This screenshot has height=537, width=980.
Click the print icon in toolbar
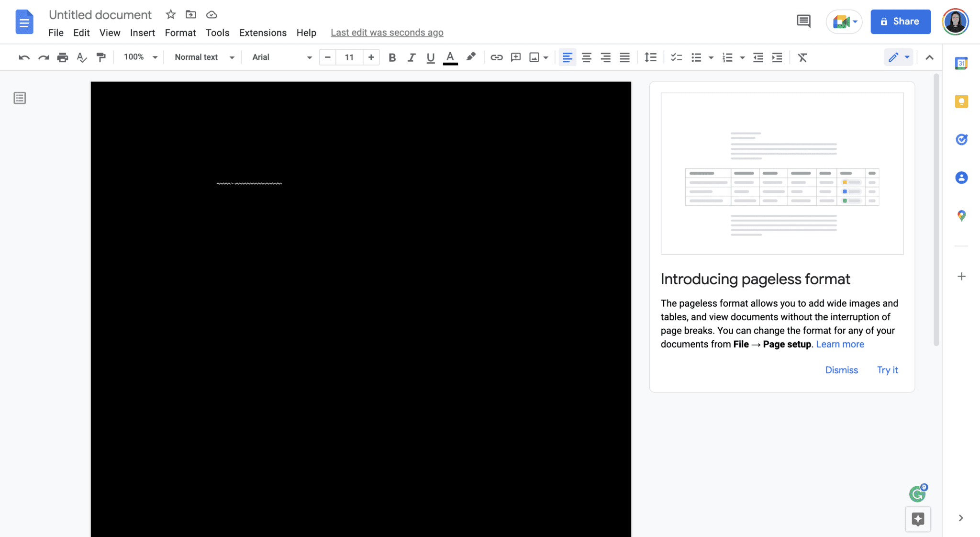pyautogui.click(x=62, y=57)
